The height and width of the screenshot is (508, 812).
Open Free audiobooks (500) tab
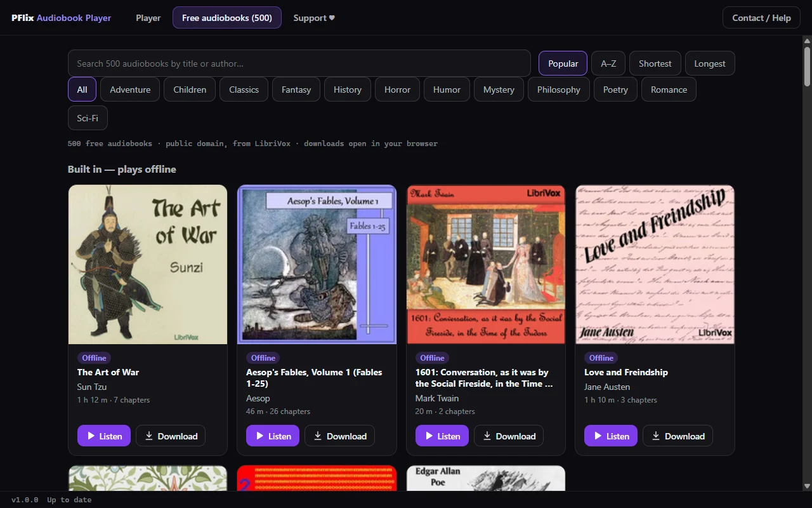pyautogui.click(x=227, y=18)
